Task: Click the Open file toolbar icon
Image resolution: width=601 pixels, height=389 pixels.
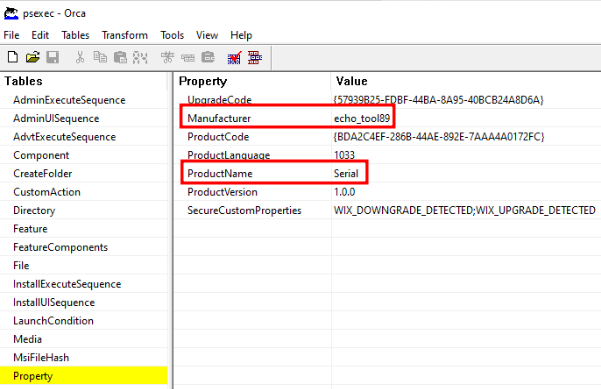Action: (33, 57)
